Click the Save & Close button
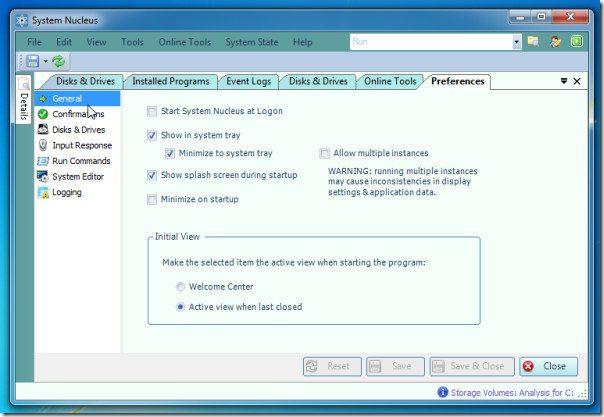The width and height of the screenshot is (604, 417). click(472, 366)
